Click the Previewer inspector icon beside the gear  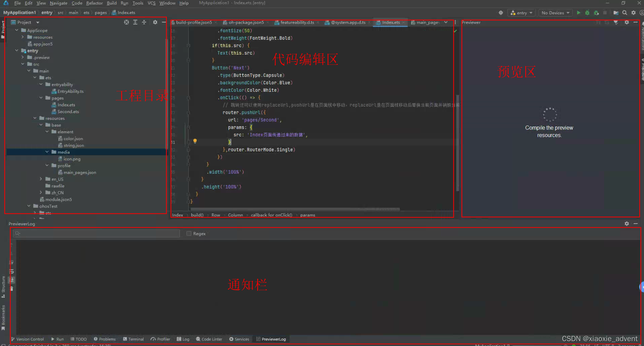616,22
